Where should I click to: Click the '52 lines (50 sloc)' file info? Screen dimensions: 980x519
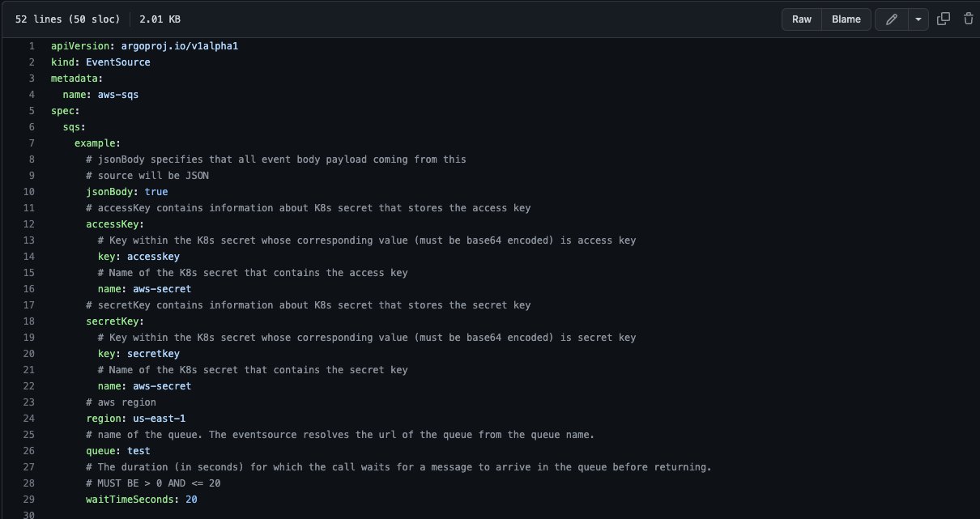pos(67,19)
